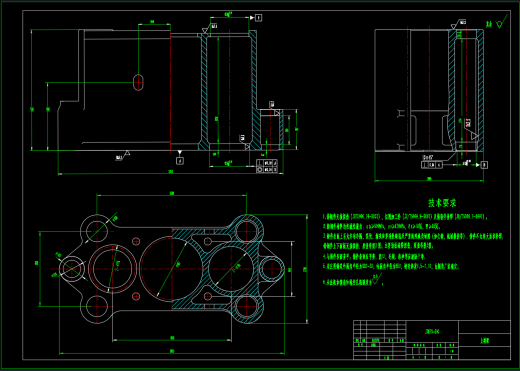The height and width of the screenshot is (371, 520).
Task: Click the datum box beside the side view tolerance frame
Action: 484,165
